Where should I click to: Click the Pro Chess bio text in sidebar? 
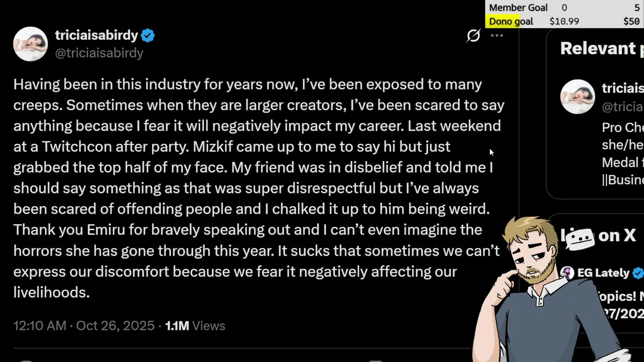[x=622, y=128]
